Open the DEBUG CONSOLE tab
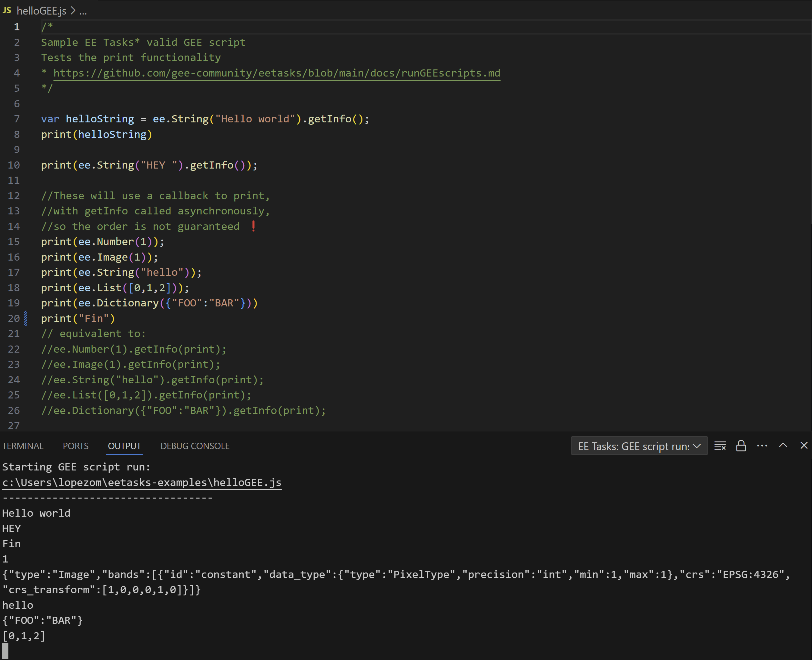 coord(195,446)
